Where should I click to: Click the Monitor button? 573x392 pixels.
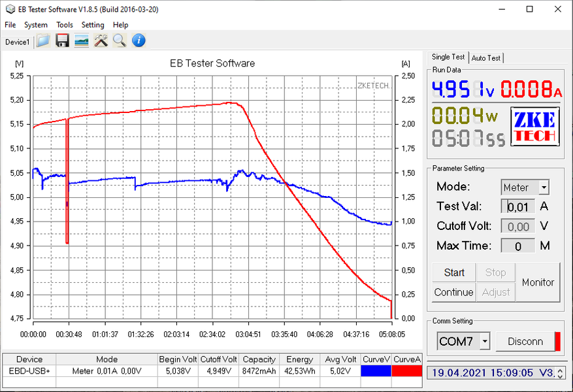pos(538,282)
